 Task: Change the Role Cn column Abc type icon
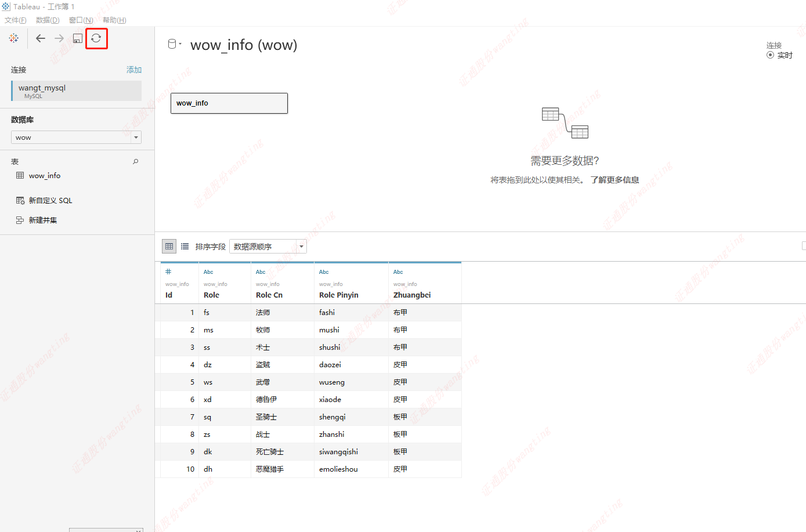click(x=261, y=272)
